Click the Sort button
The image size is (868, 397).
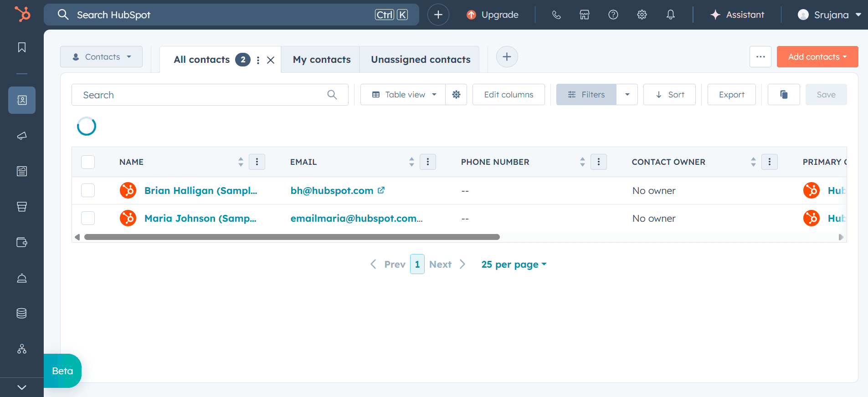click(669, 95)
